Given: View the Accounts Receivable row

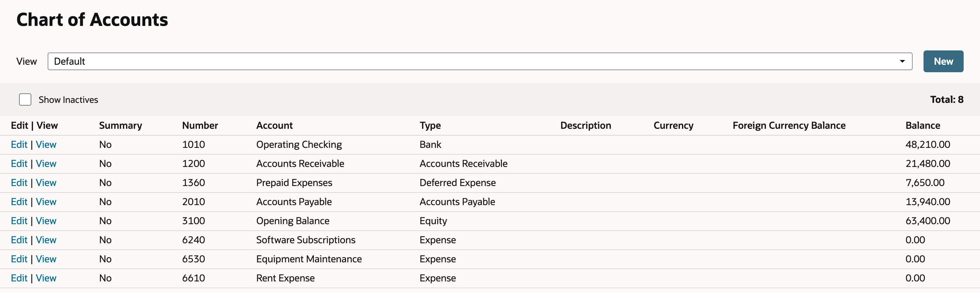Looking at the screenshot, I should point(46,164).
